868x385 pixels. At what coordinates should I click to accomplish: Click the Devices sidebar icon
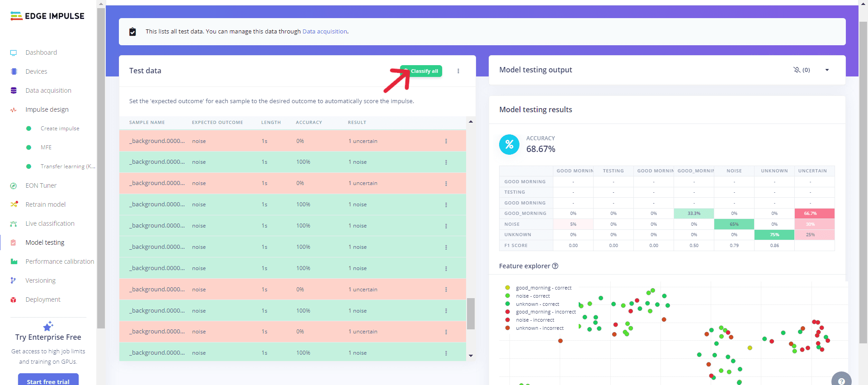pyautogui.click(x=14, y=71)
